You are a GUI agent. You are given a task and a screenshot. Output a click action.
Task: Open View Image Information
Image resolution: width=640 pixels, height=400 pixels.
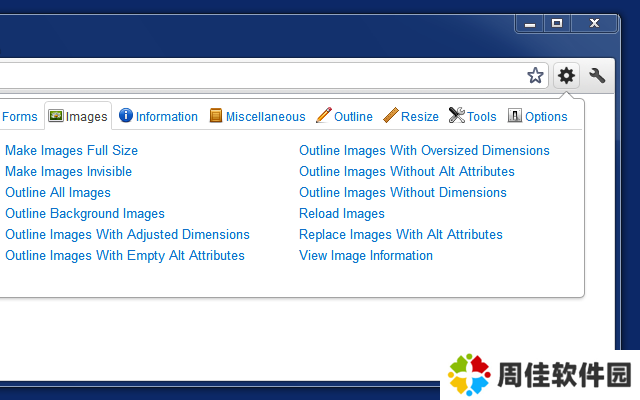366,256
